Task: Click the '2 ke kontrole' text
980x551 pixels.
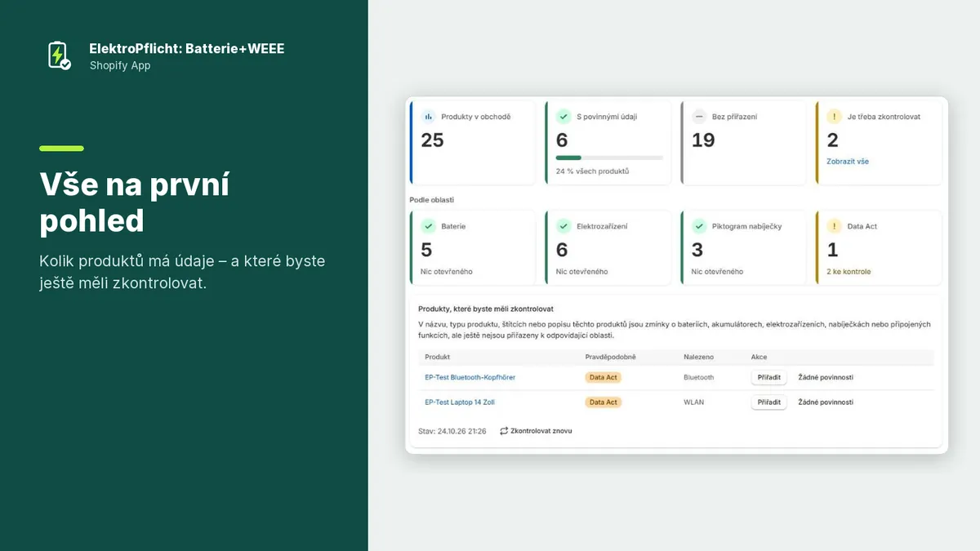Action: tap(849, 271)
